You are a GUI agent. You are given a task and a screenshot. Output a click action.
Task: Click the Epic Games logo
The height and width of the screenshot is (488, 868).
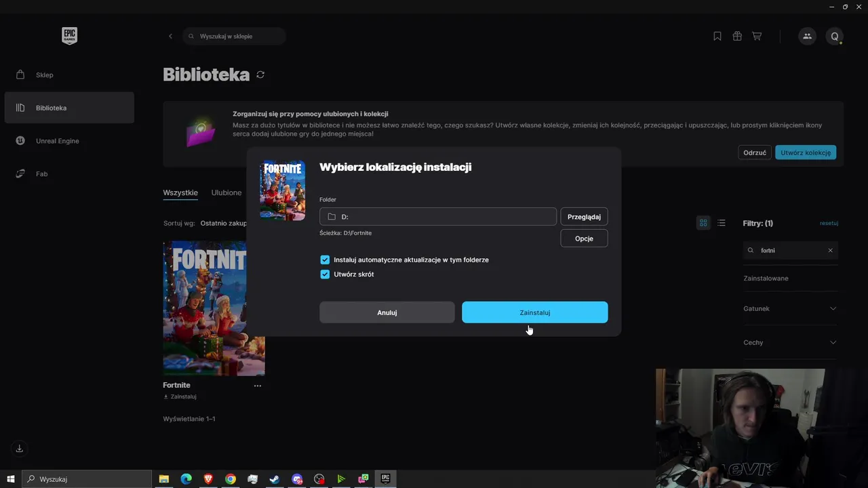click(69, 36)
